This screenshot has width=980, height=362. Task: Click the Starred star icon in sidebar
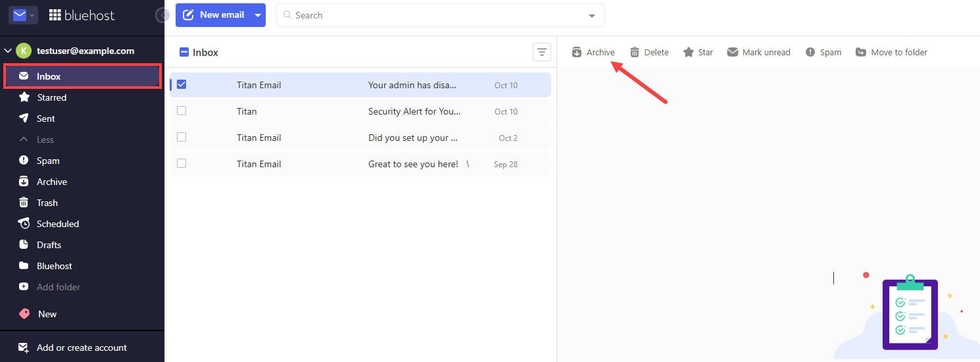24,97
